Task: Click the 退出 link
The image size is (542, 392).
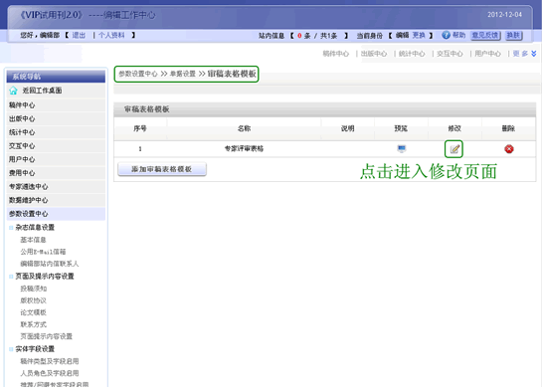Action: 79,35
